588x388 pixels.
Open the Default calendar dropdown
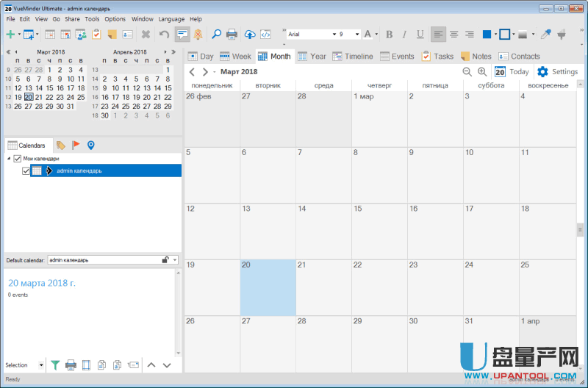[175, 260]
